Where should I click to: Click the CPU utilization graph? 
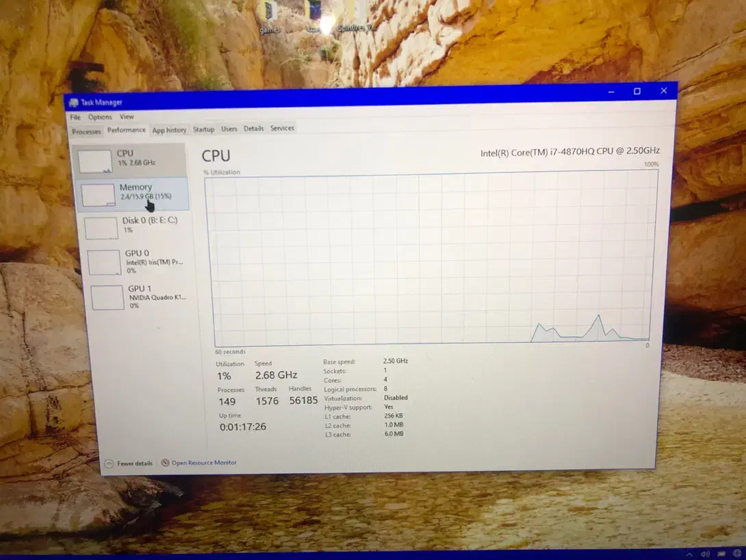pyautogui.click(x=432, y=259)
